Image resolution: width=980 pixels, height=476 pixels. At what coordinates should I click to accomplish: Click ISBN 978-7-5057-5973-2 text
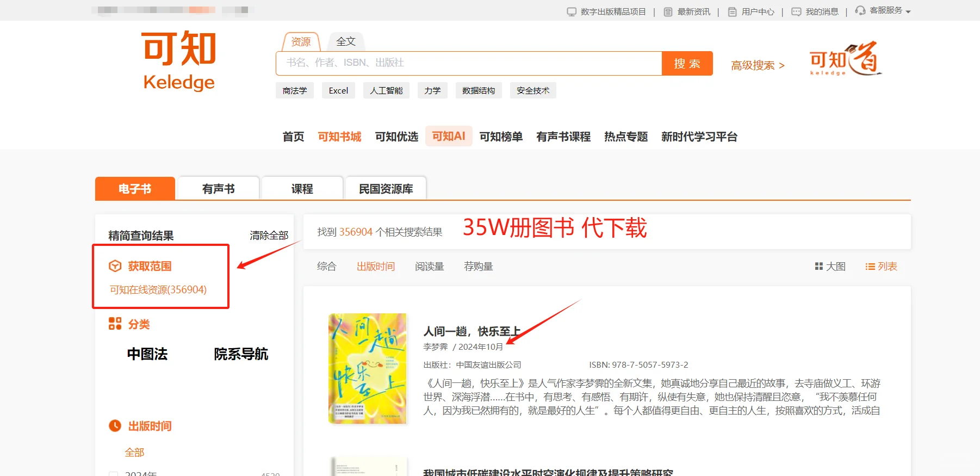tap(639, 364)
